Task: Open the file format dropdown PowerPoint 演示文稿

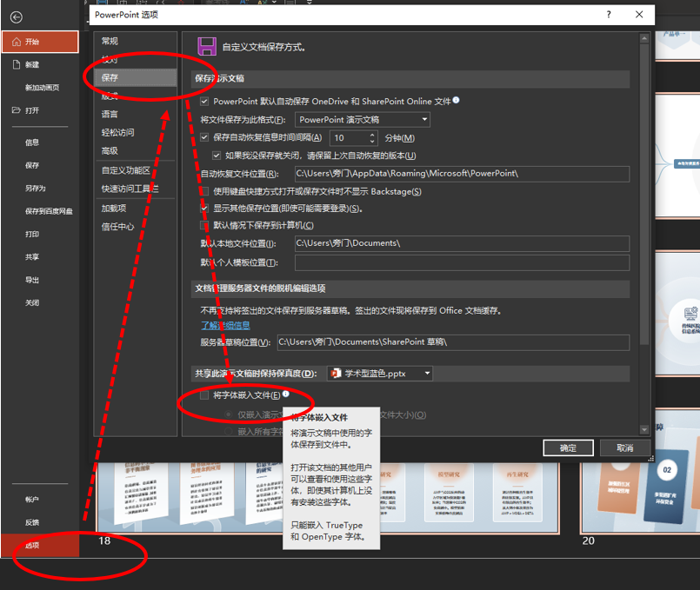Action: (363, 120)
